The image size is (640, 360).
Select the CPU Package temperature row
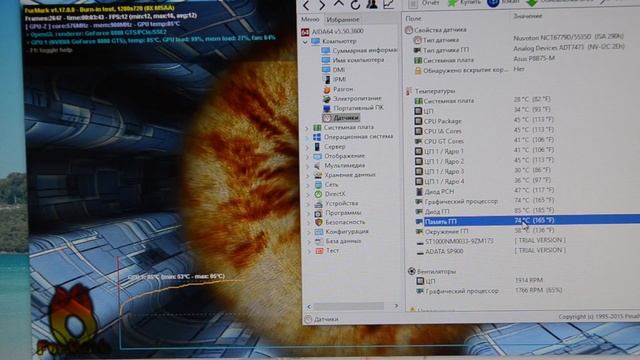pos(484,121)
